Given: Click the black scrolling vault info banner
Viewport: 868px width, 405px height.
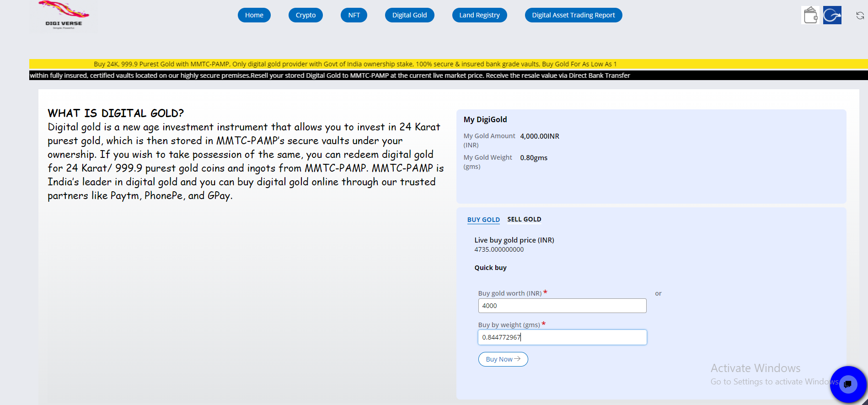Looking at the screenshot, I should click(449, 76).
